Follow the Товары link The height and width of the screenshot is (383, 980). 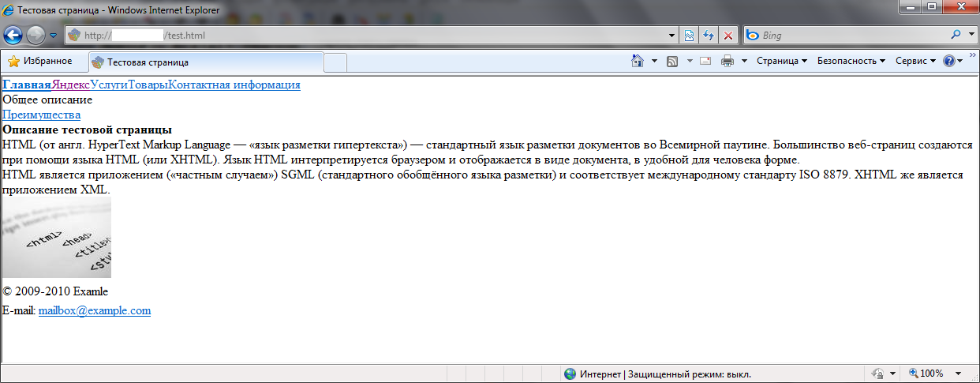[148, 84]
